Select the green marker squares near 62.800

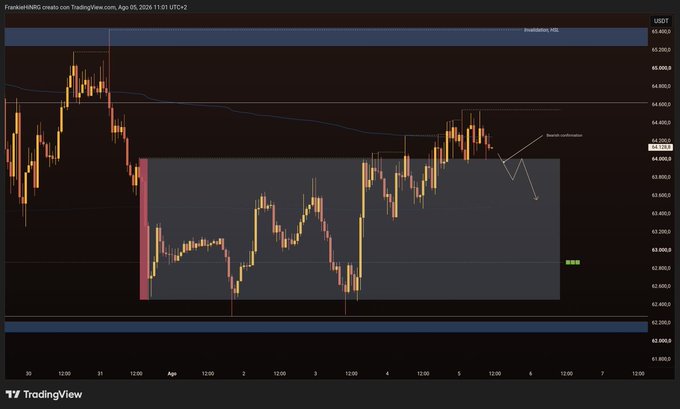coord(572,262)
